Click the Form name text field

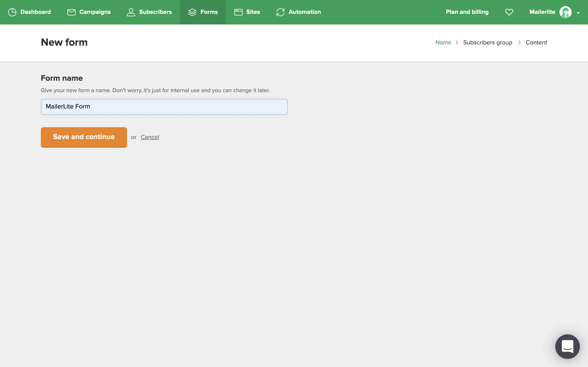164,107
